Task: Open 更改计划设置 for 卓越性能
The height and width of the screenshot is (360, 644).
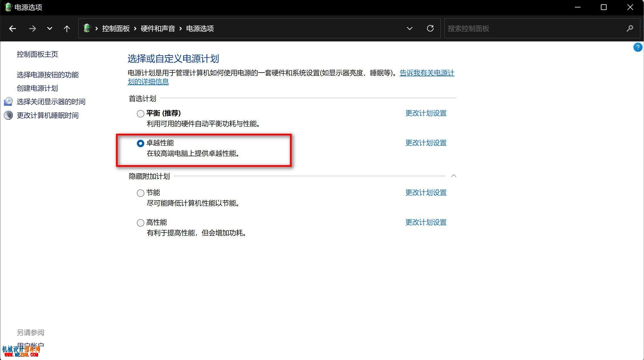Action: (426, 143)
